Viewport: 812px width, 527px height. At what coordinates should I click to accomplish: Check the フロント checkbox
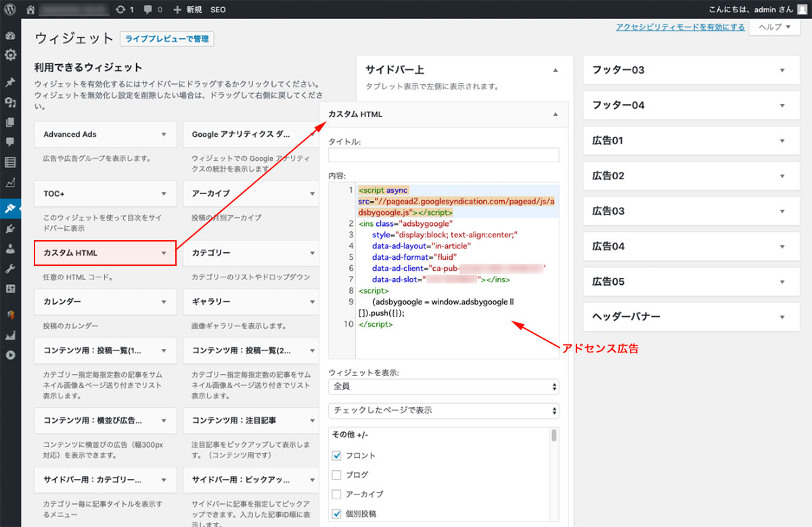point(337,455)
